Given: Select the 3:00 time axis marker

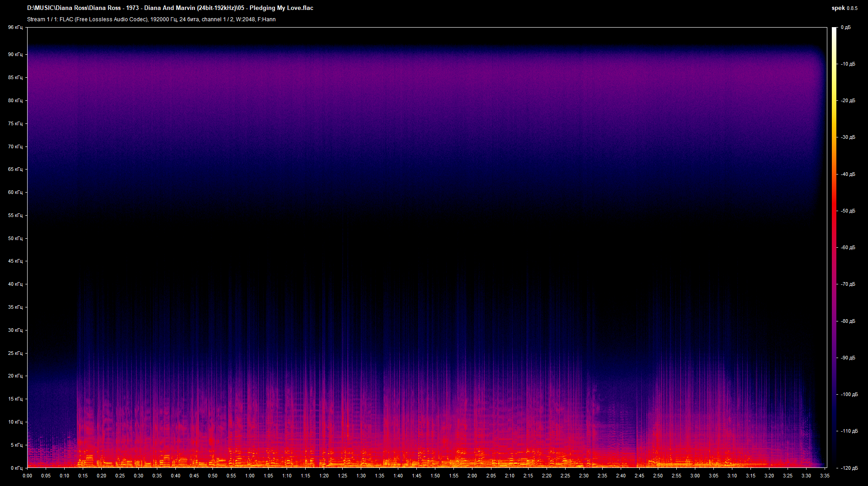Looking at the screenshot, I should pyautogui.click(x=695, y=476).
